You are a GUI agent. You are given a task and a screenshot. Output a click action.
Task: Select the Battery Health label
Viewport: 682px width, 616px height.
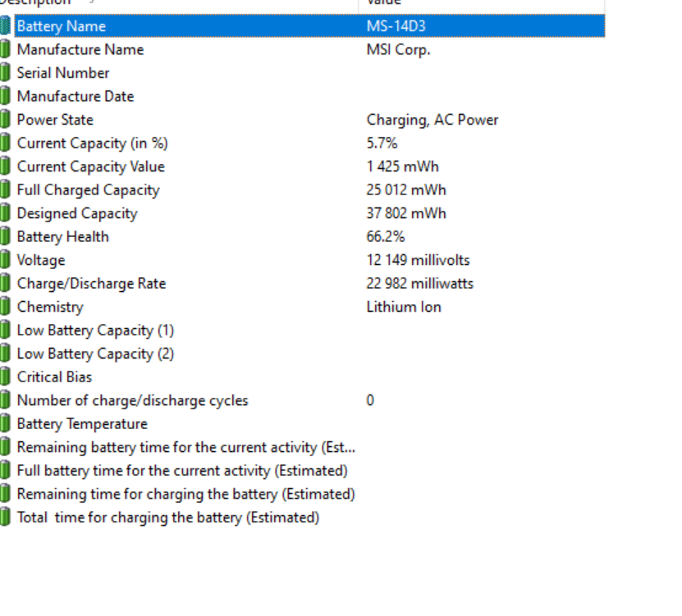[x=63, y=237]
